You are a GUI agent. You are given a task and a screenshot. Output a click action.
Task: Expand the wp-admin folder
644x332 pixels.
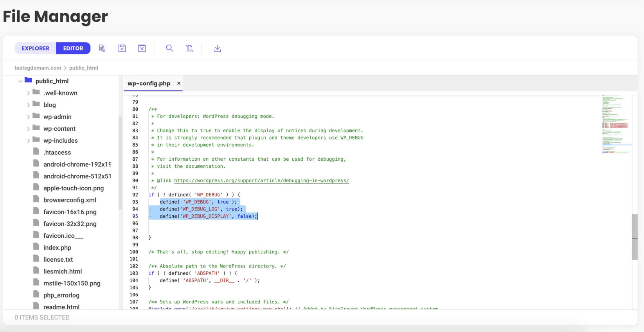click(x=28, y=117)
